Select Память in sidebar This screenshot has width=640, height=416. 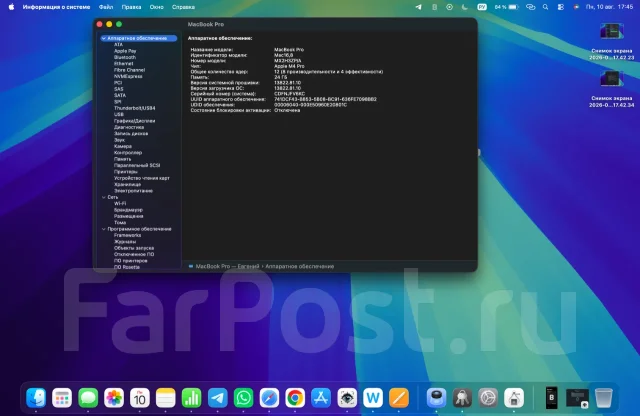point(122,159)
